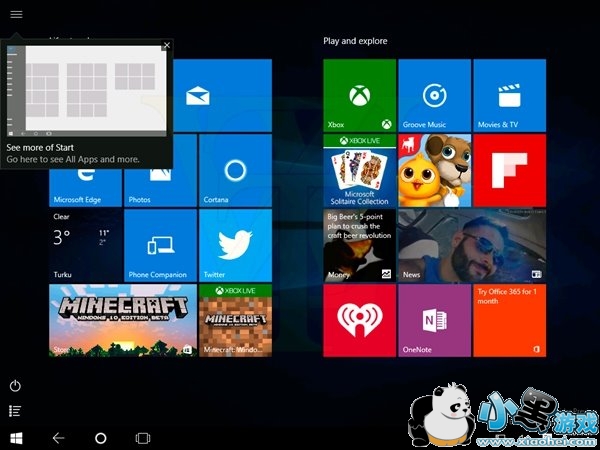Open the Cortana tile
This screenshot has height=450, width=600.
tap(235, 171)
